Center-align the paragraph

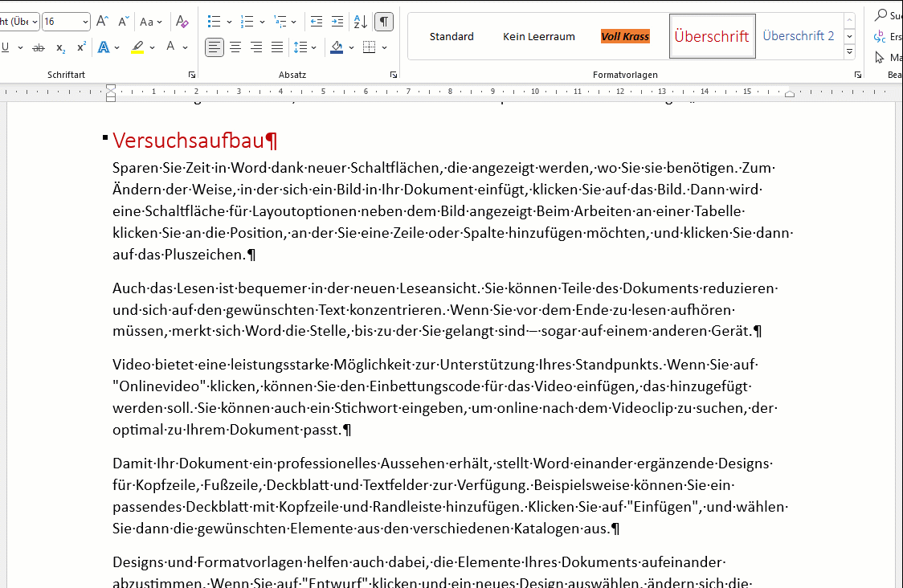pos(235,47)
